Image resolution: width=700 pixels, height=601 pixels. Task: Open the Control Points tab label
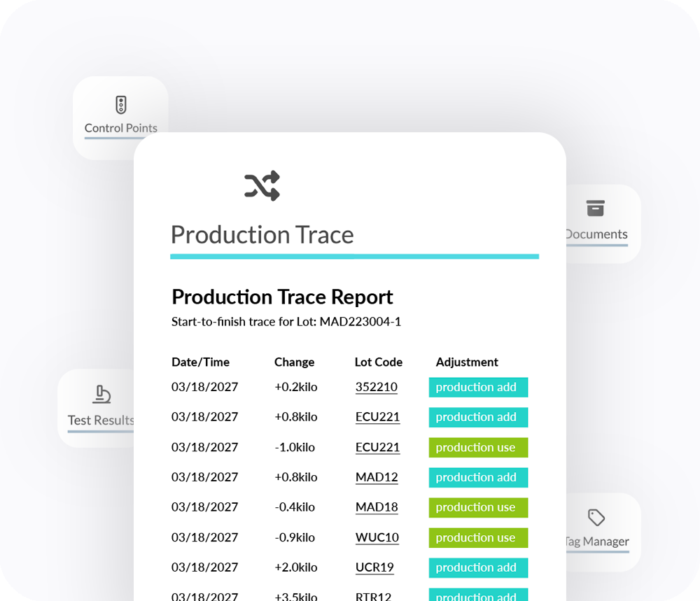[121, 128]
